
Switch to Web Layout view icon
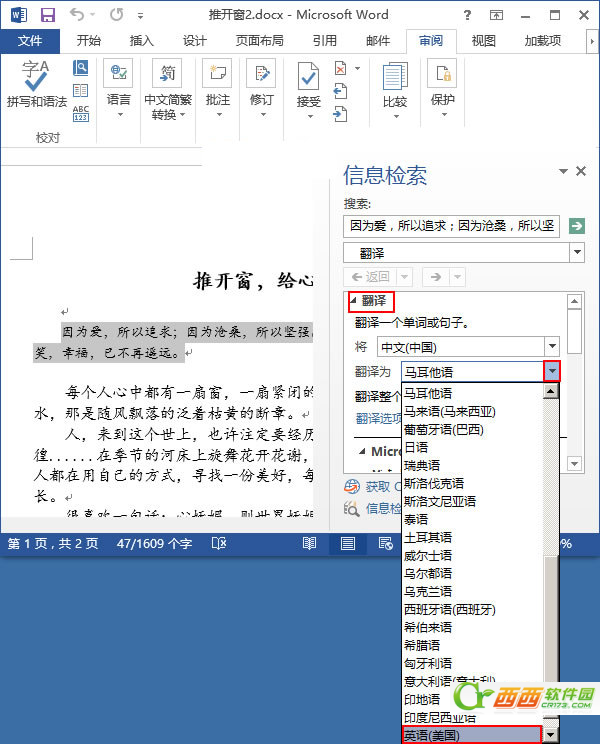tap(385, 543)
